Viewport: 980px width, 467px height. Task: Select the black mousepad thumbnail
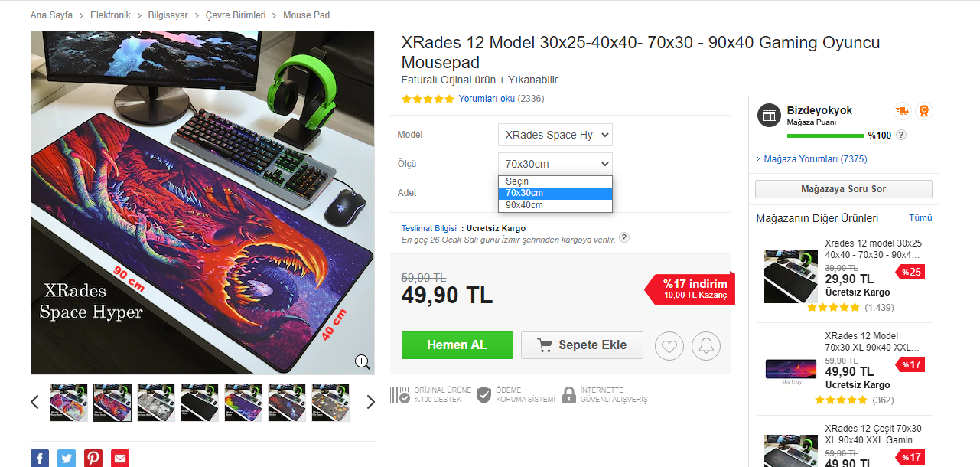pyautogui.click(x=200, y=403)
